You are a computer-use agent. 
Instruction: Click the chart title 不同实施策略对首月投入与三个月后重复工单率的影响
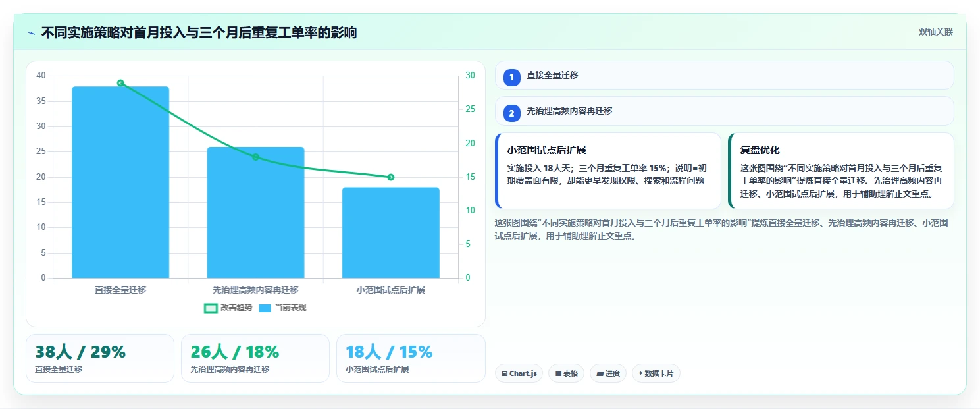click(199, 32)
